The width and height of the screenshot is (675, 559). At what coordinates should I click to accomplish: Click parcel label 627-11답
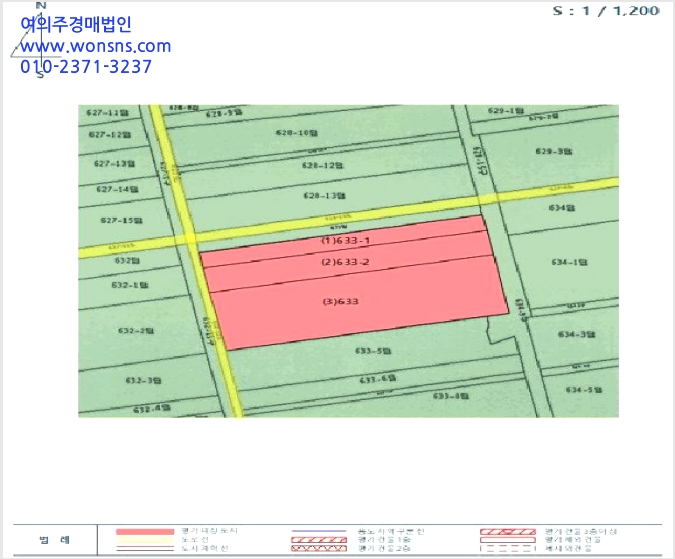coord(107,113)
